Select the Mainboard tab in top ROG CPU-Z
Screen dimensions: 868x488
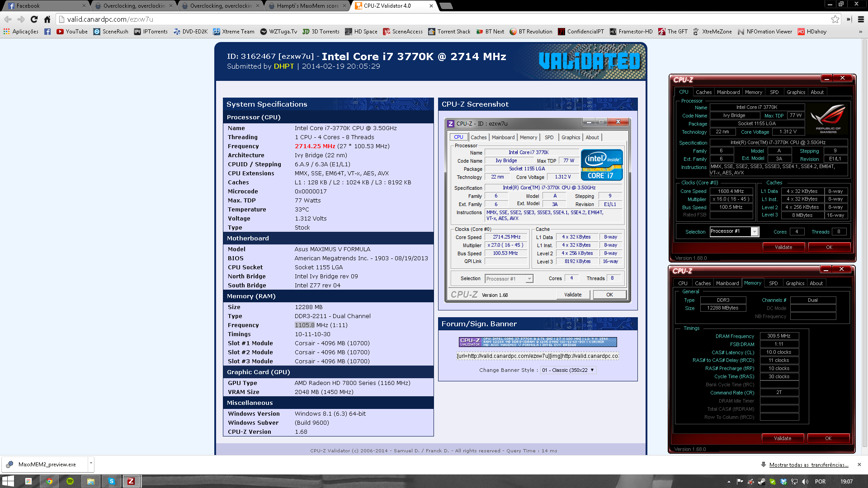(x=728, y=92)
